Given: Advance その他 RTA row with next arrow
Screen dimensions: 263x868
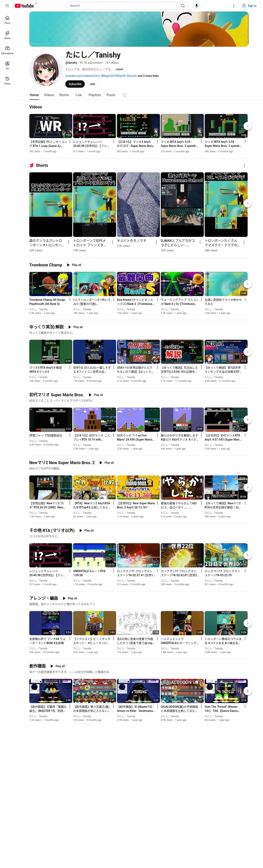Looking at the screenshot, I should tap(247, 555).
